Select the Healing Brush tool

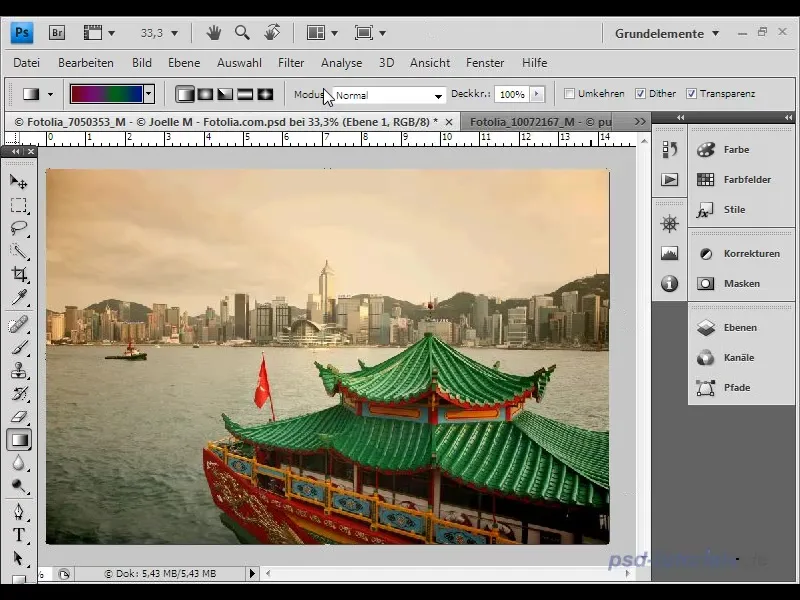(x=19, y=324)
